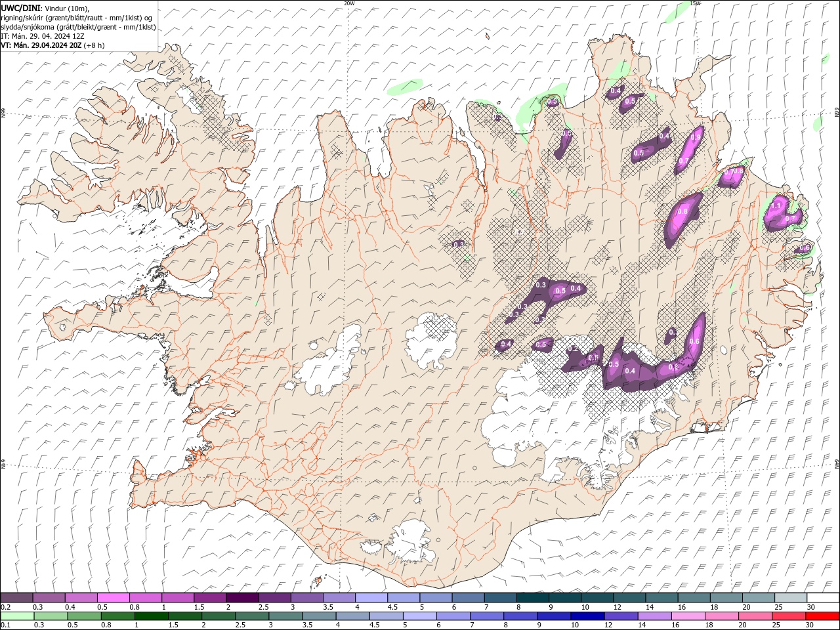Image resolution: width=840 pixels, height=630 pixels.
Task: Click the UWC/DINI title text
Action: click(21, 8)
